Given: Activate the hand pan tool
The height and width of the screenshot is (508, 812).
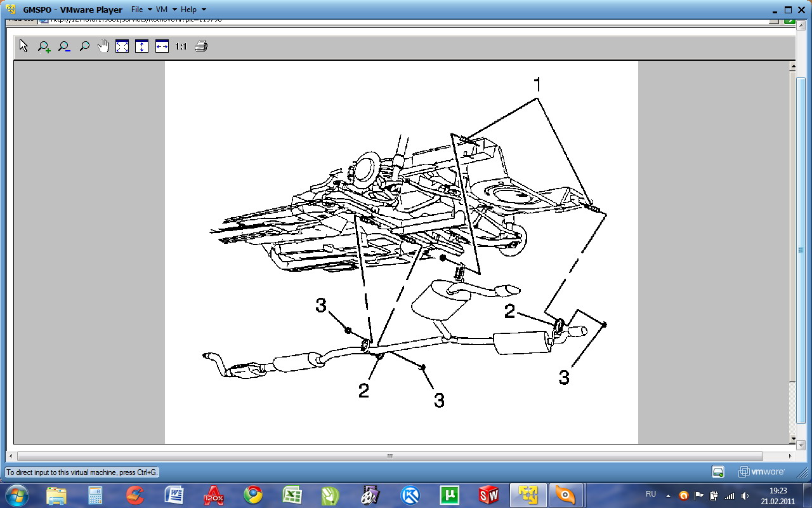Looking at the screenshot, I should click(103, 46).
